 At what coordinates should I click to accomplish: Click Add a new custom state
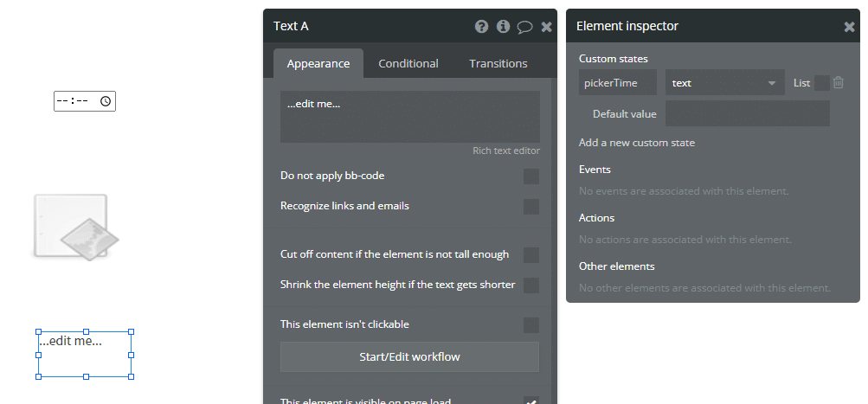click(x=637, y=143)
